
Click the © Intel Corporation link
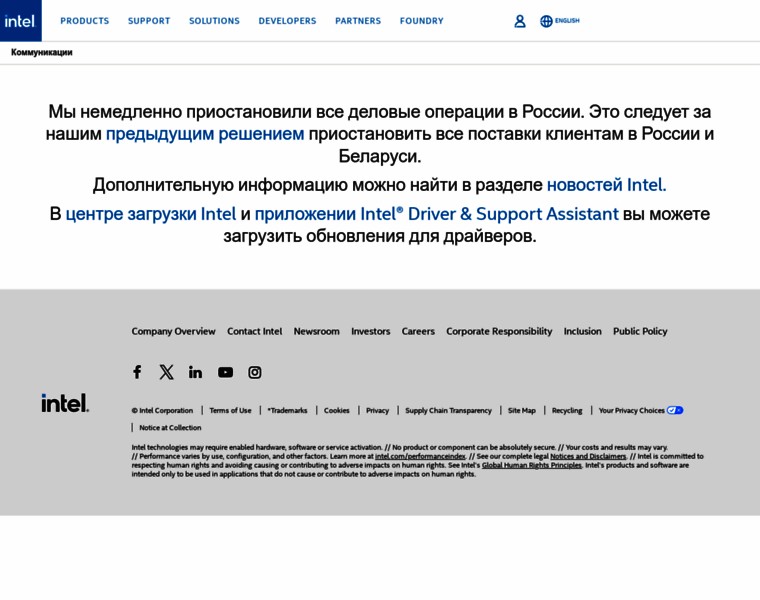(x=162, y=411)
